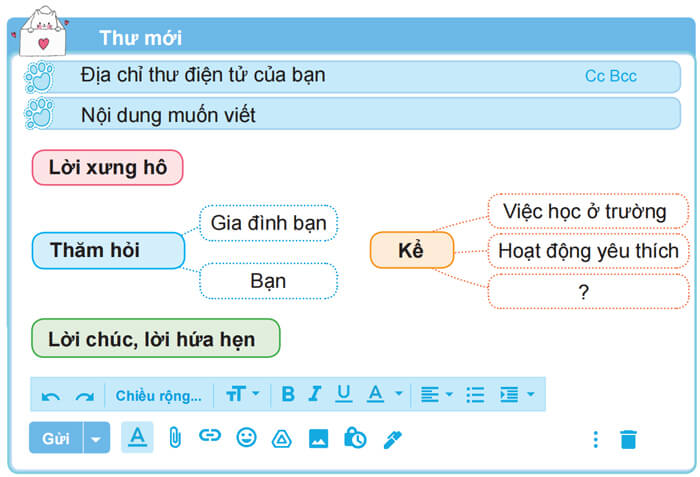Click the Gửi send button
This screenshot has width=700, height=477.
pyautogui.click(x=56, y=438)
